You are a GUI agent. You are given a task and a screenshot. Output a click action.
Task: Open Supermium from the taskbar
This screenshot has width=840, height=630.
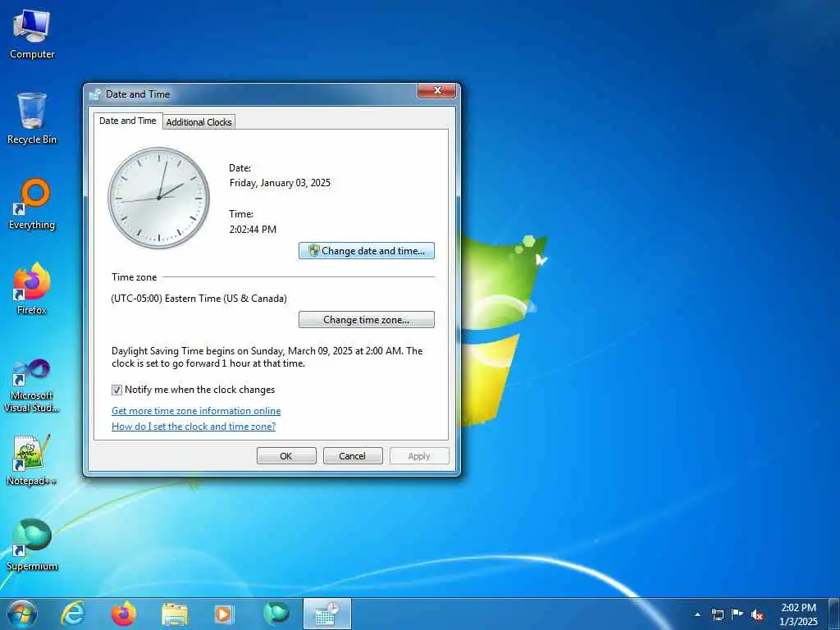(276, 614)
